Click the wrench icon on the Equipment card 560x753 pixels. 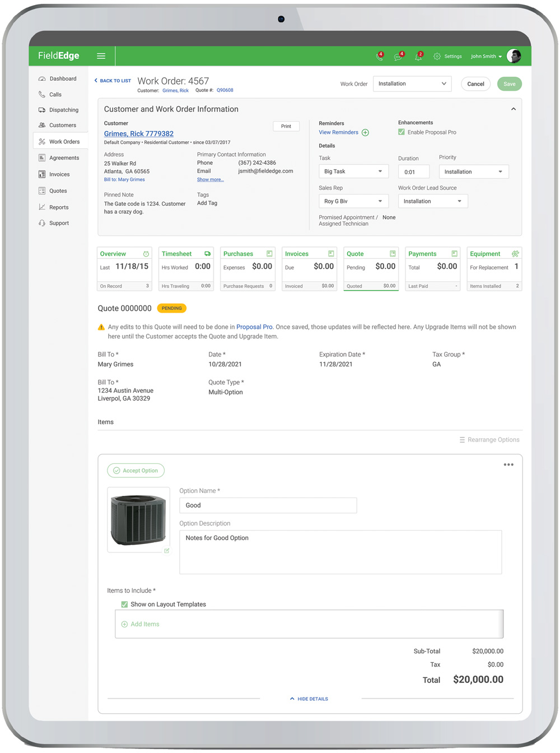[x=515, y=254]
